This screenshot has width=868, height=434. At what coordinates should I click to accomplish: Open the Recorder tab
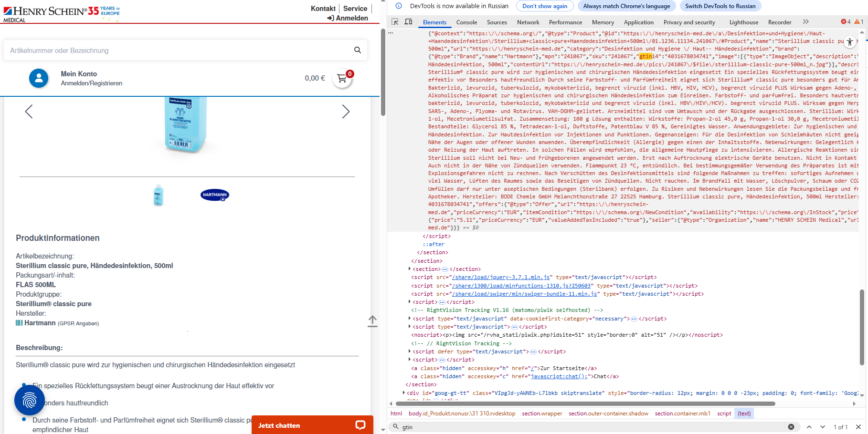tap(780, 22)
